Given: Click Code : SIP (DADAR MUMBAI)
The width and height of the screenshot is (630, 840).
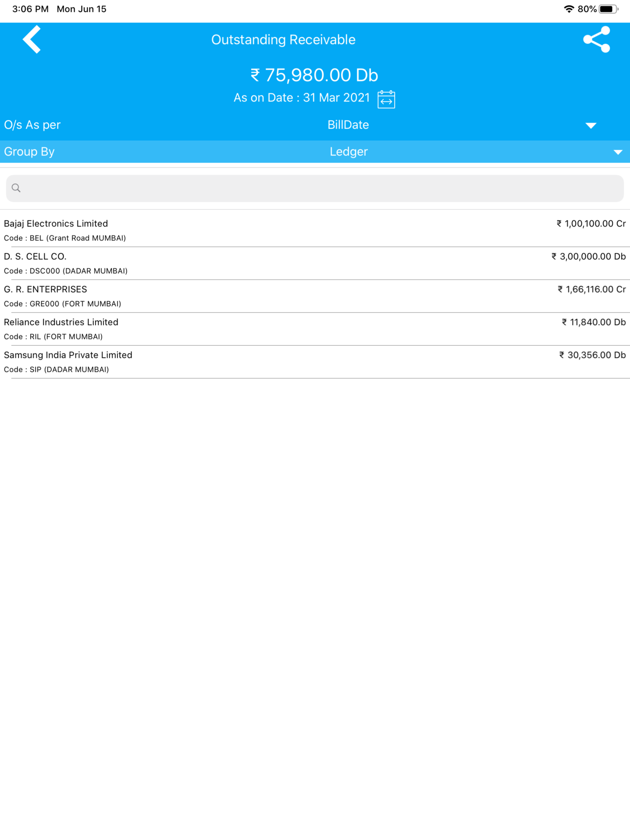Looking at the screenshot, I should click(x=56, y=370).
